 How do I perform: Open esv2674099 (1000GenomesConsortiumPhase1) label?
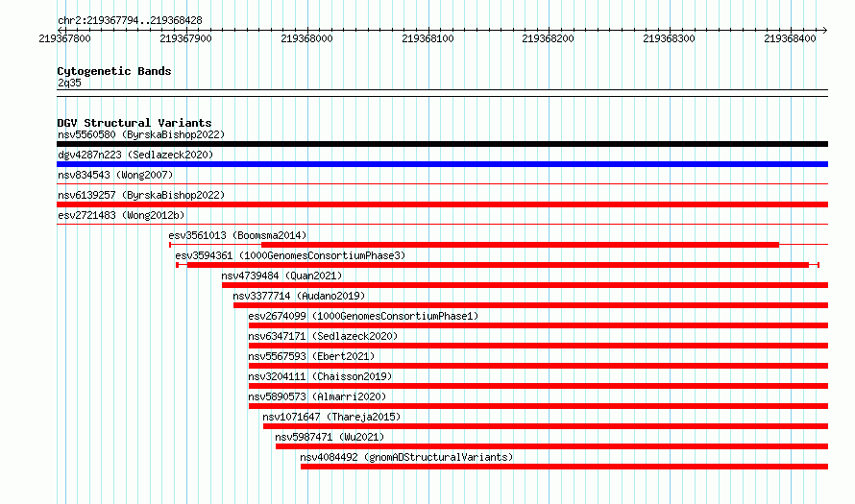(x=363, y=316)
